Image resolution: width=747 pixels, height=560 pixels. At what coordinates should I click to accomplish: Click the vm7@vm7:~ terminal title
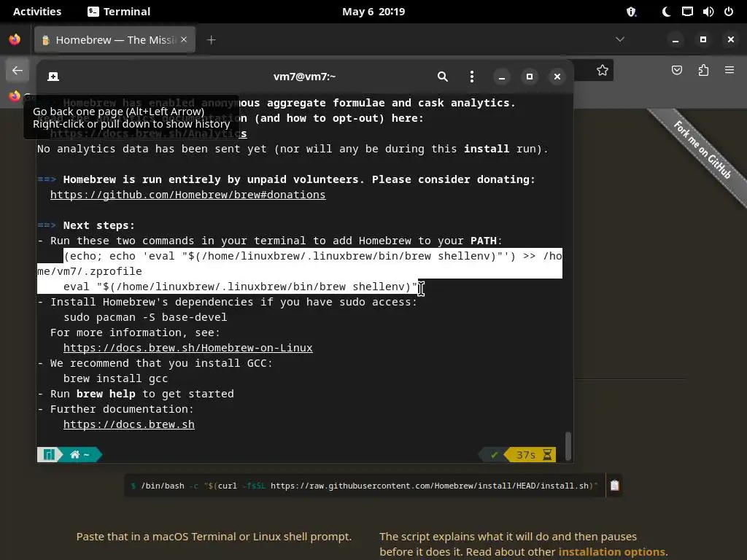[x=304, y=77]
